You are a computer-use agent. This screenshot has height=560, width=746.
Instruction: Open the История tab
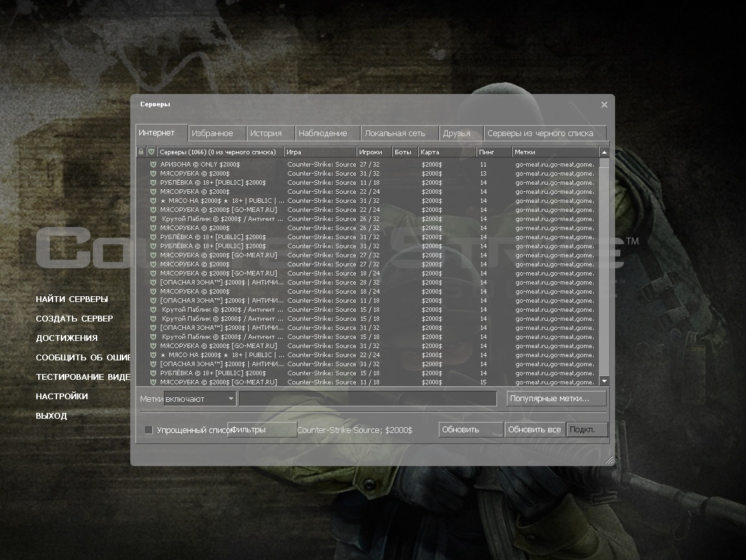271,134
